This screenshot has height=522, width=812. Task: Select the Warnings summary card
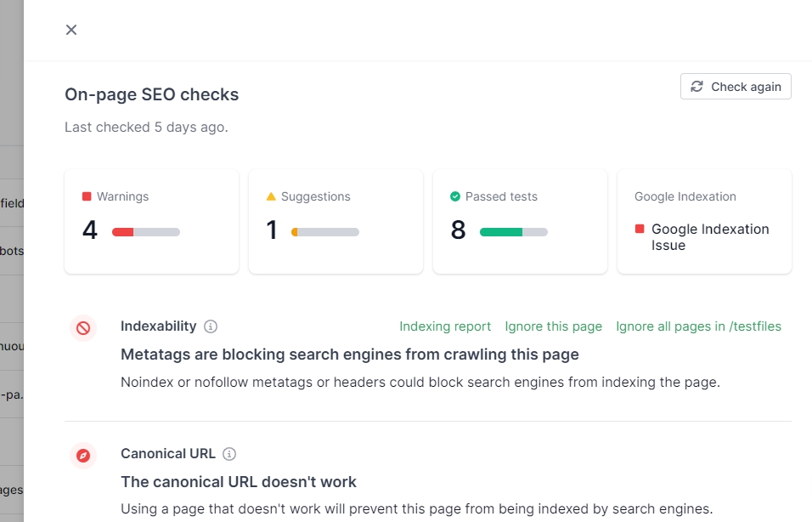[x=151, y=221]
